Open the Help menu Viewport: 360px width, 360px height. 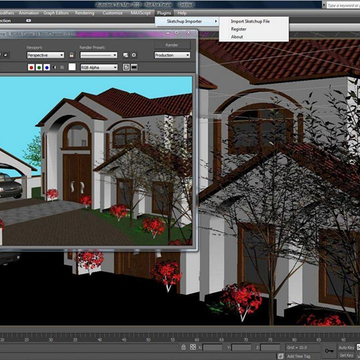click(x=182, y=13)
